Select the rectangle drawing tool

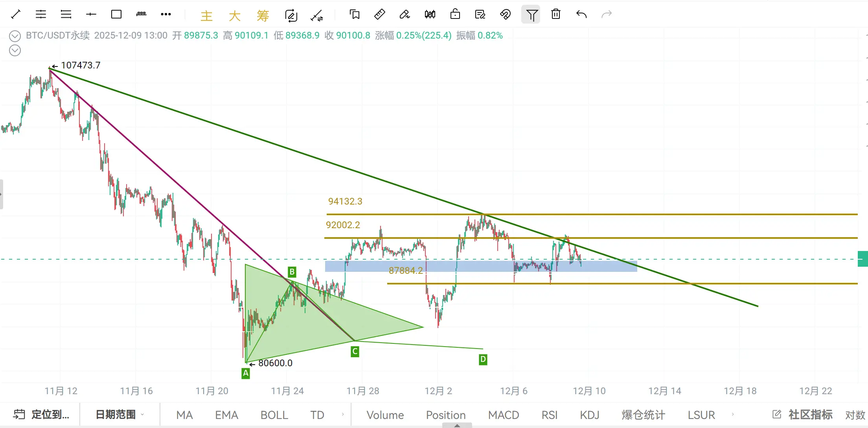(x=116, y=15)
